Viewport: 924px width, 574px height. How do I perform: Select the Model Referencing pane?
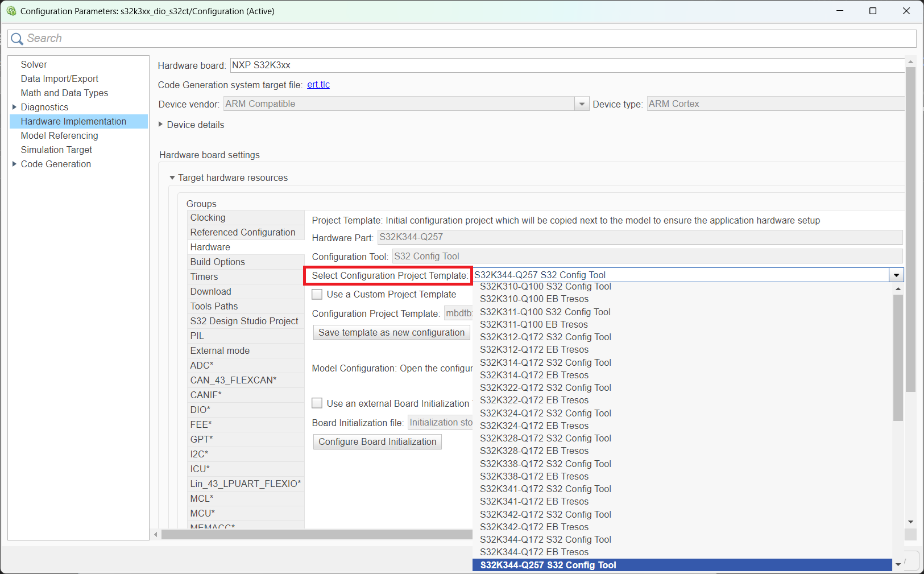point(59,135)
